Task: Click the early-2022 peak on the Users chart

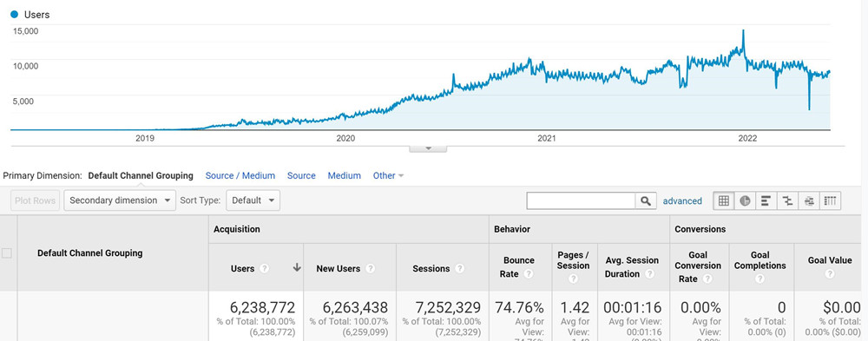Action: click(743, 31)
